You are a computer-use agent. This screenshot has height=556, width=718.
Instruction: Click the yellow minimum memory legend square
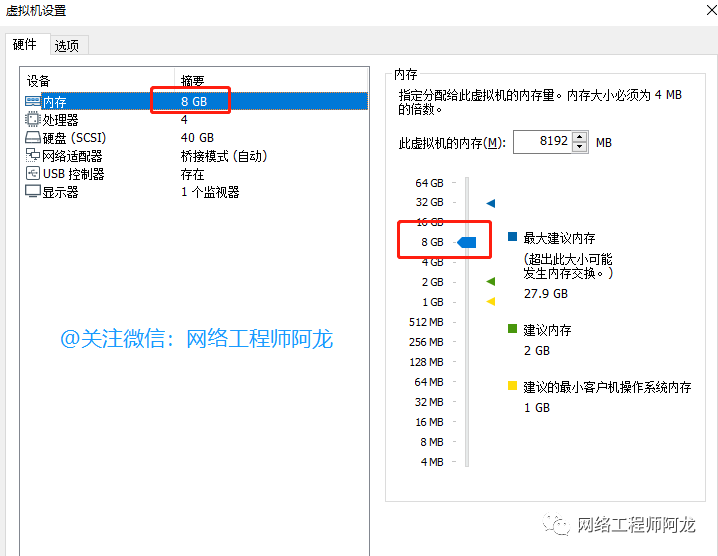tap(512, 386)
